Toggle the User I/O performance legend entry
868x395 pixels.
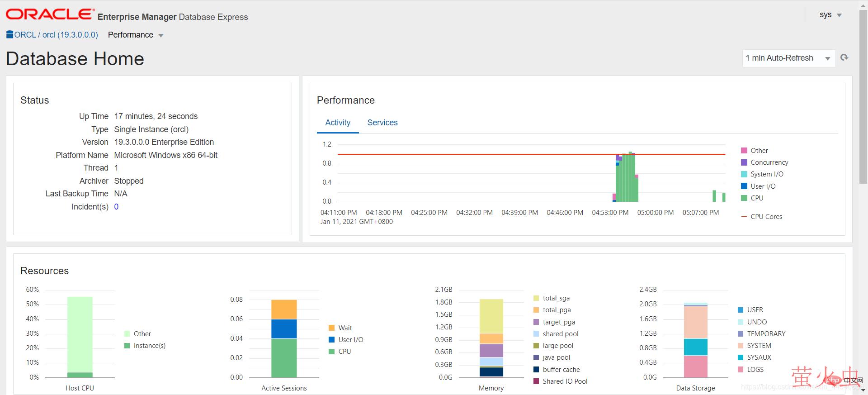coord(763,186)
